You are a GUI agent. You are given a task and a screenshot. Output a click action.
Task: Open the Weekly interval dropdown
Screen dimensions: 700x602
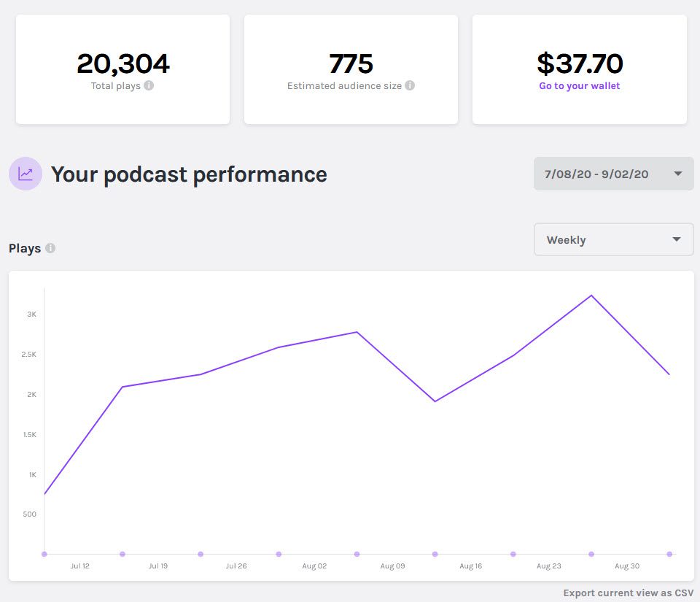pyautogui.click(x=613, y=239)
